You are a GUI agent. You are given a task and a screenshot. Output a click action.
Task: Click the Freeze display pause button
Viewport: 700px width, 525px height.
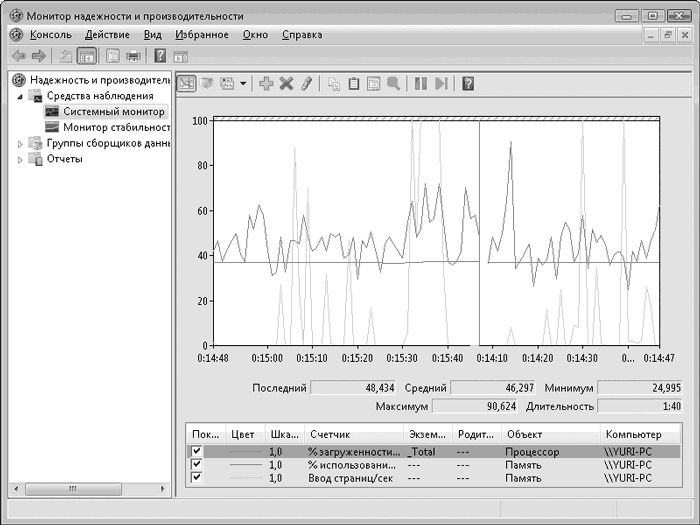click(x=421, y=84)
